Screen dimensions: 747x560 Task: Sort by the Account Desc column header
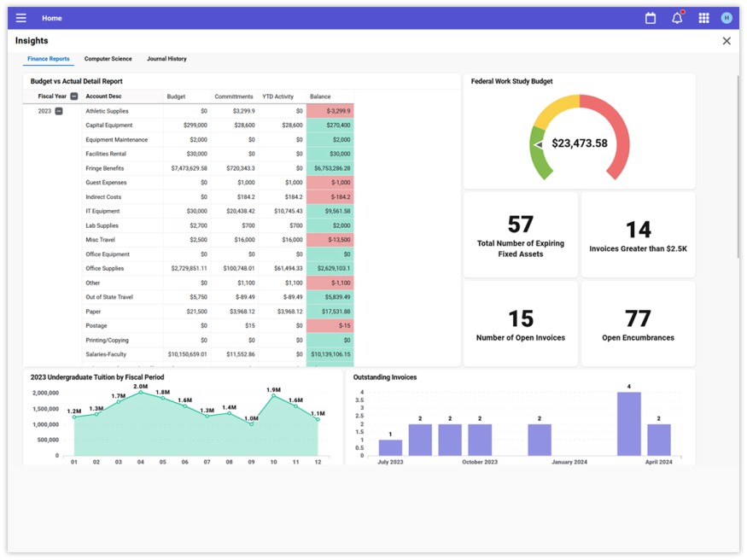(103, 96)
